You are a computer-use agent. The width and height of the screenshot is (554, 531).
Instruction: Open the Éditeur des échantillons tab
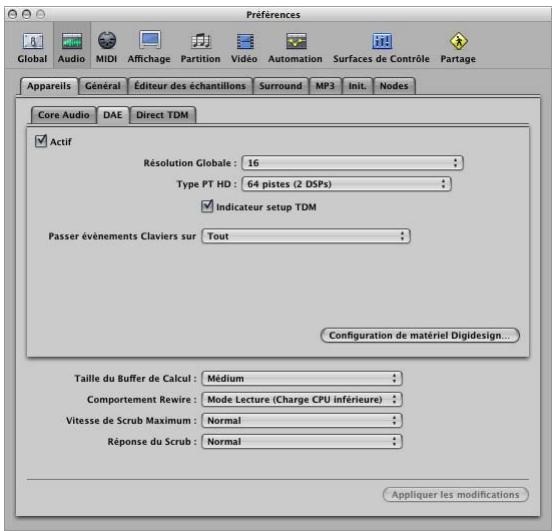[x=190, y=86]
